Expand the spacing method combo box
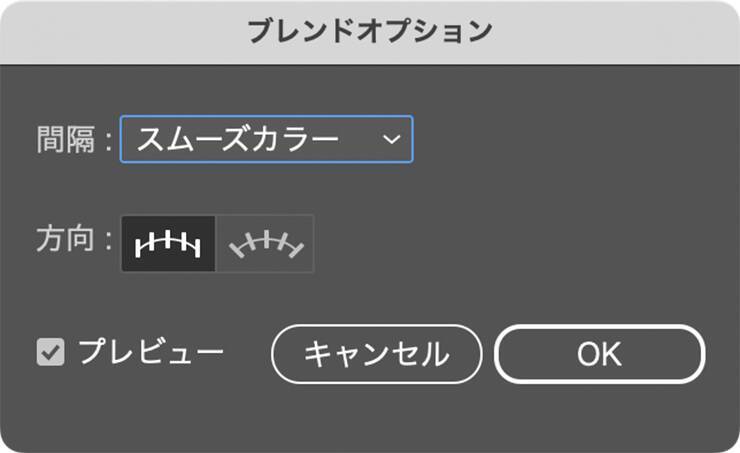This screenshot has height=453, width=740. [266, 139]
